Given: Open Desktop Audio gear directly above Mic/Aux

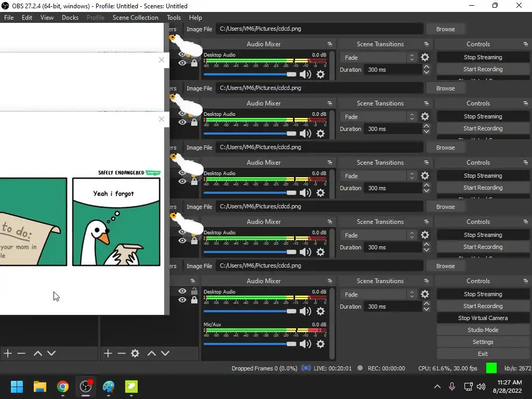Looking at the screenshot, I should (x=321, y=311).
